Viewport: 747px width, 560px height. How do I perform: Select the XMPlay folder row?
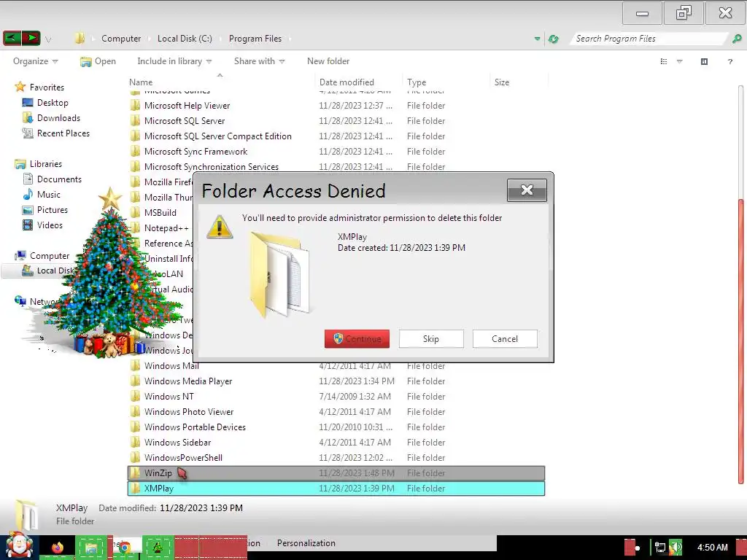coord(336,489)
